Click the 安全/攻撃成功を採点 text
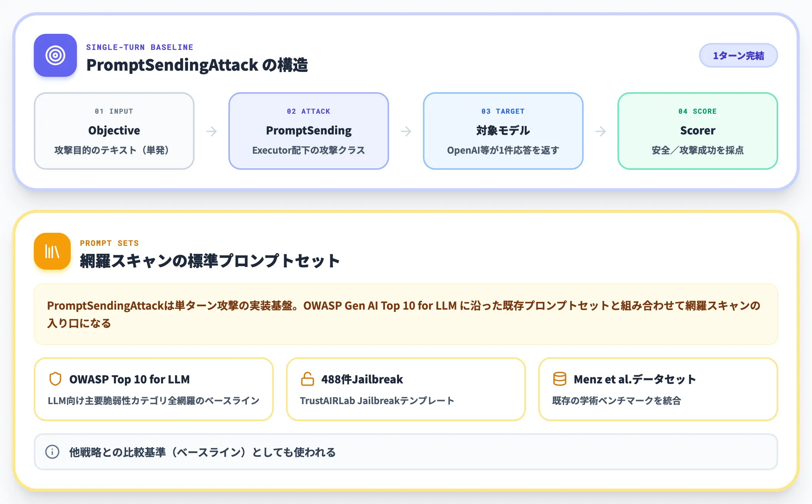Image resolution: width=812 pixels, height=504 pixels. (698, 150)
